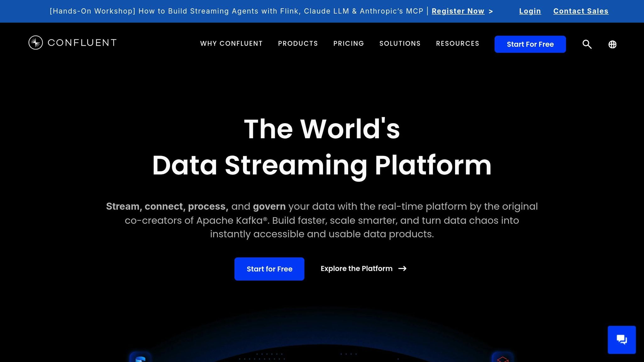Click the blue database icon at bottom left
The height and width of the screenshot is (362, 644).
pos(140,358)
